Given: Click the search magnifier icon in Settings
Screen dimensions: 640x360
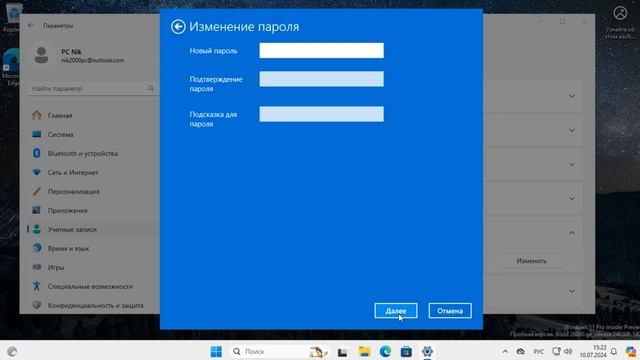Looking at the screenshot, I should pyautogui.click(x=151, y=89).
